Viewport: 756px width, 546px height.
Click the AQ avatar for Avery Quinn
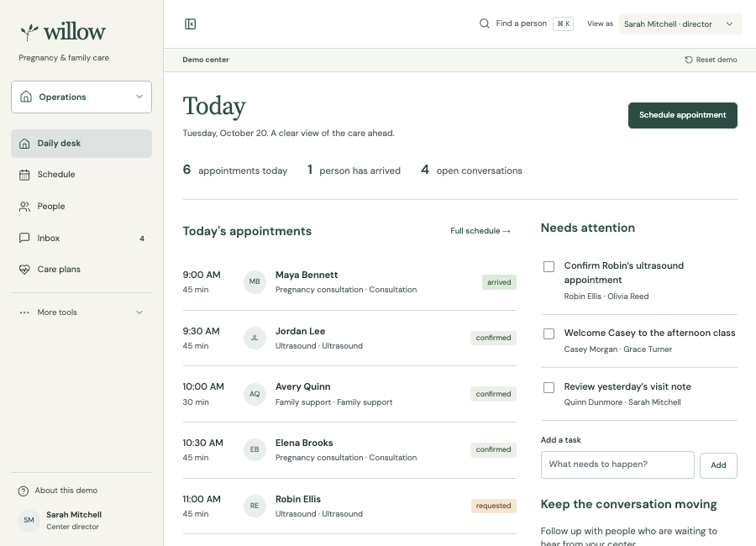coord(255,394)
